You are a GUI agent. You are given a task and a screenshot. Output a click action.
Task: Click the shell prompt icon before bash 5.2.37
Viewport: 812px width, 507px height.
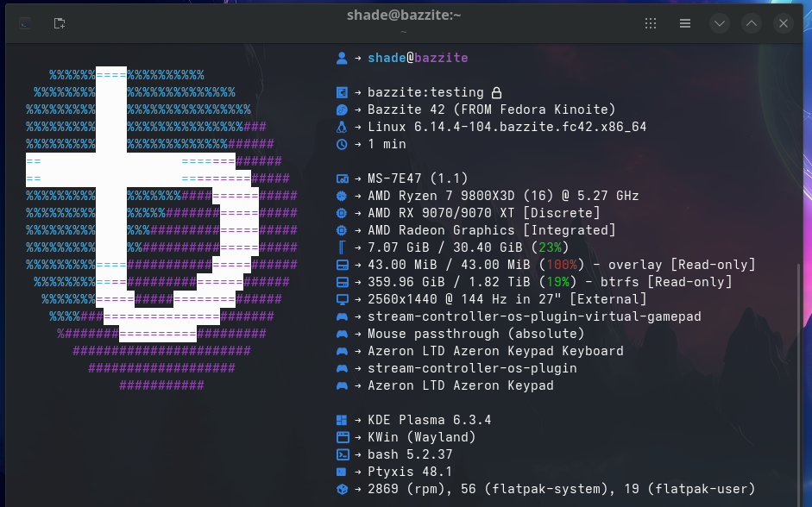coord(342,454)
